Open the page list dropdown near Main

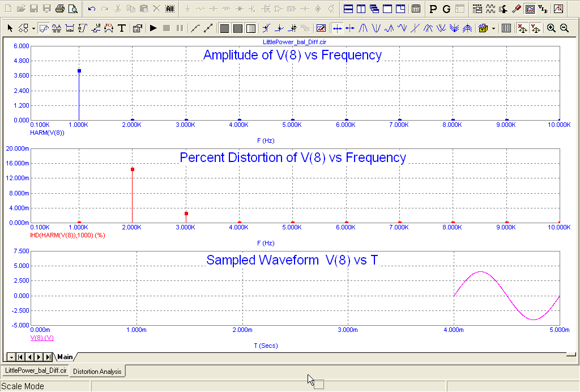(11, 357)
